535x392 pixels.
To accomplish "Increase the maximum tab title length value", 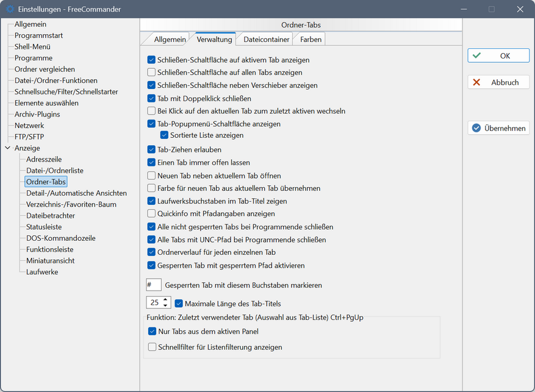I will (165, 299).
